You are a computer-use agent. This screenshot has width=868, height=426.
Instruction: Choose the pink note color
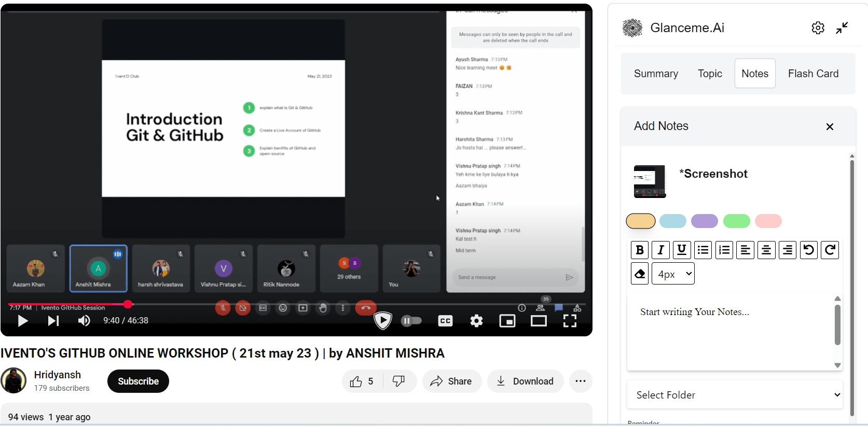(x=768, y=221)
